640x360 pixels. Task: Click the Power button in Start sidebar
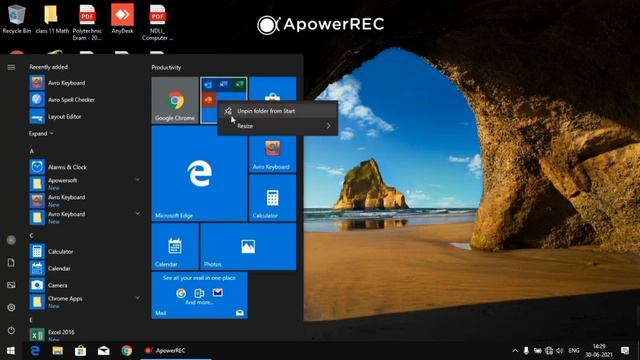(11, 330)
